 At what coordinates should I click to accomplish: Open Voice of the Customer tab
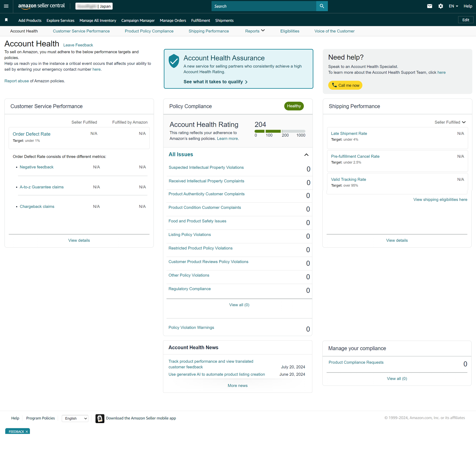(x=334, y=31)
